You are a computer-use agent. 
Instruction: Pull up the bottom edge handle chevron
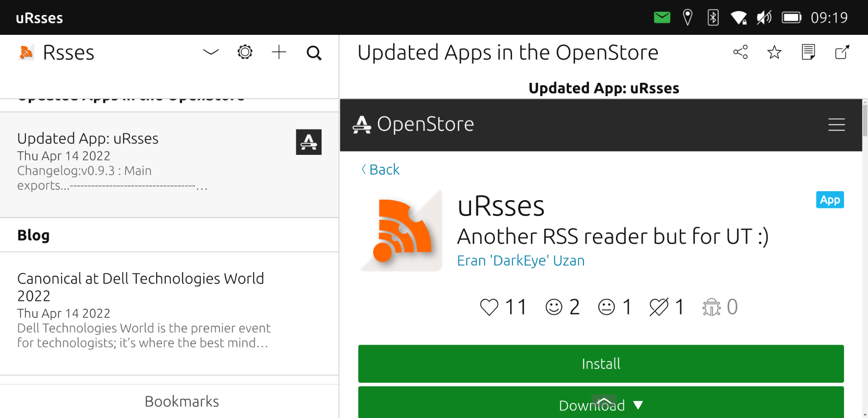[604, 402]
